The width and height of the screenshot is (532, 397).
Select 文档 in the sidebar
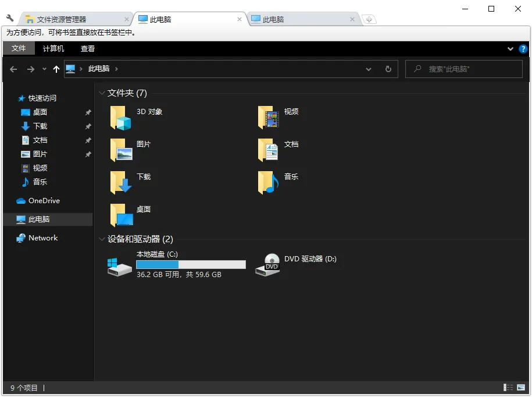click(40, 140)
